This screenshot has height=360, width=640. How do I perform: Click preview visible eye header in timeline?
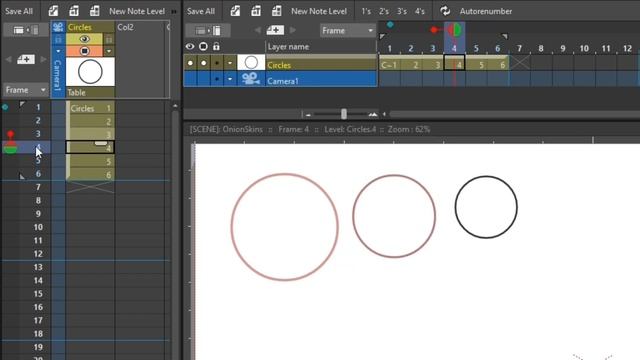click(190, 47)
